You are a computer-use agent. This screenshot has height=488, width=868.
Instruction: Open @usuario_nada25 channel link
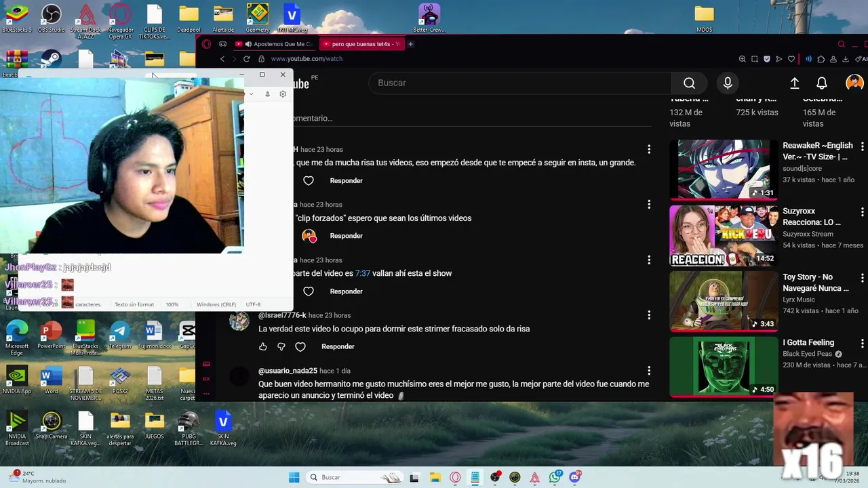pyautogui.click(x=288, y=371)
